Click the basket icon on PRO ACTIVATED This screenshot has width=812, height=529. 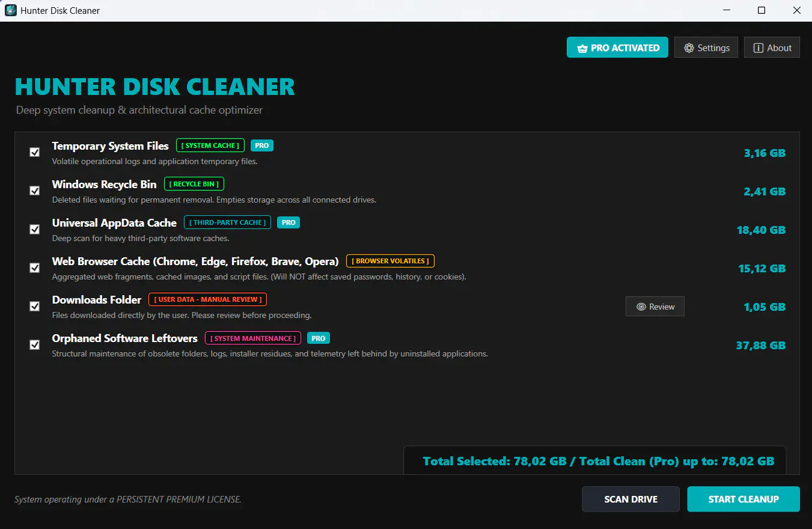tap(582, 49)
